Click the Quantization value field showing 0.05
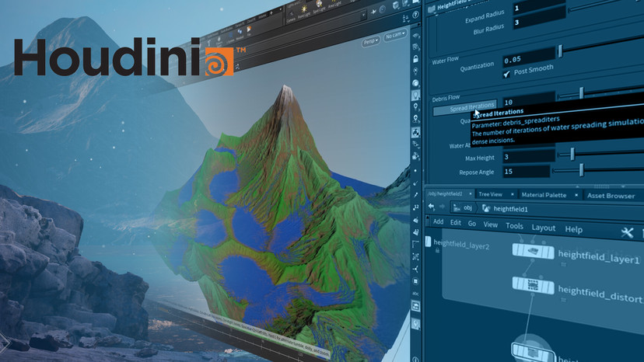Screen dimensions: 644x362 [529, 57]
